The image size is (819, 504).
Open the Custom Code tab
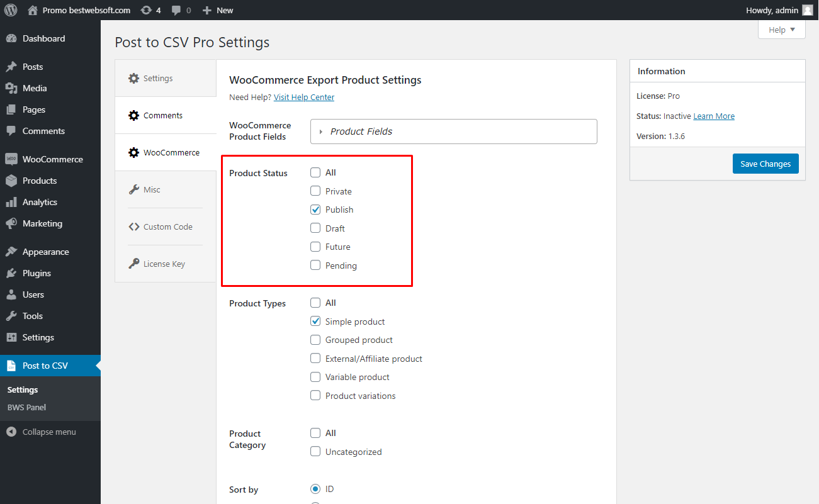point(166,227)
